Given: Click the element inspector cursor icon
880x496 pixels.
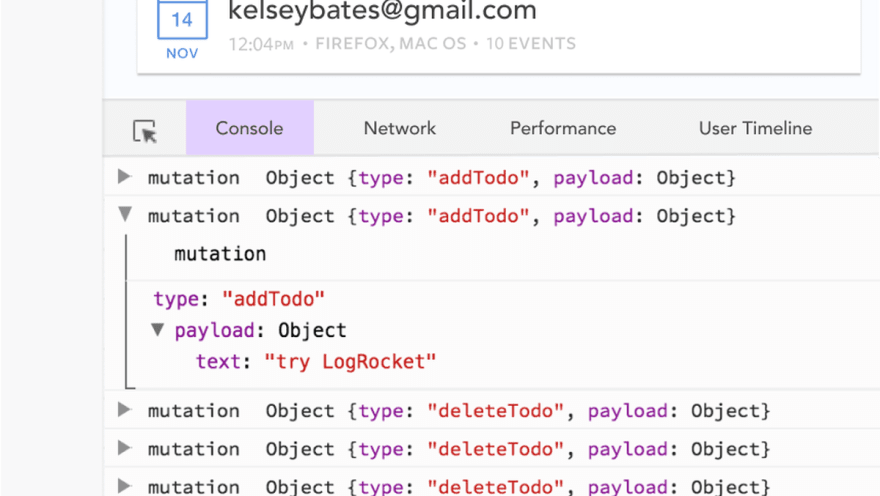Looking at the screenshot, I should click(145, 131).
